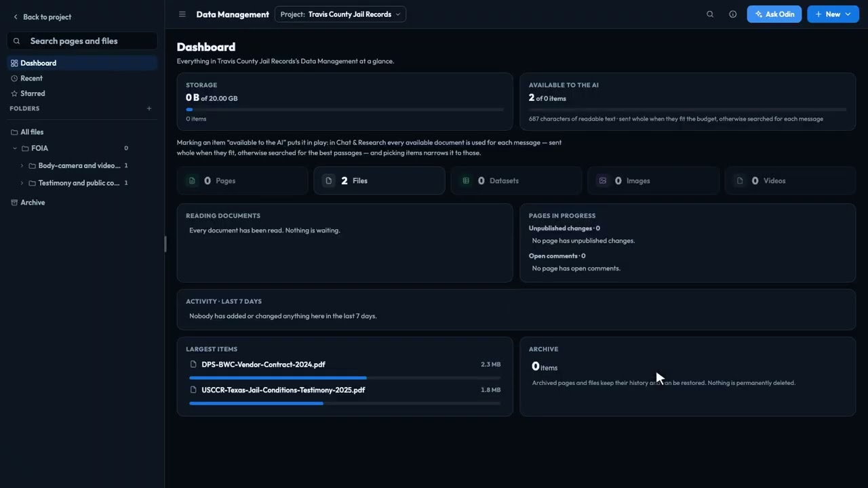The height and width of the screenshot is (488, 868).
Task: Open the New button dropdown
Action: coord(833,14)
